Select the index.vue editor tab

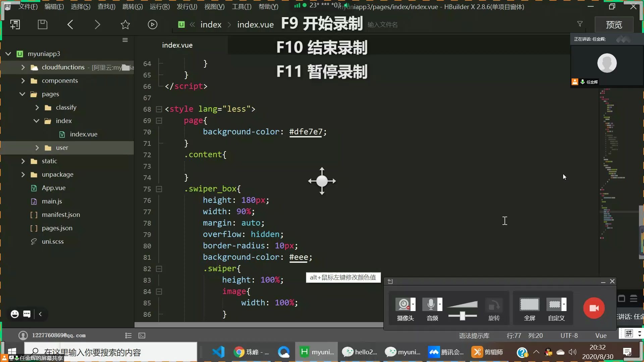click(x=177, y=45)
